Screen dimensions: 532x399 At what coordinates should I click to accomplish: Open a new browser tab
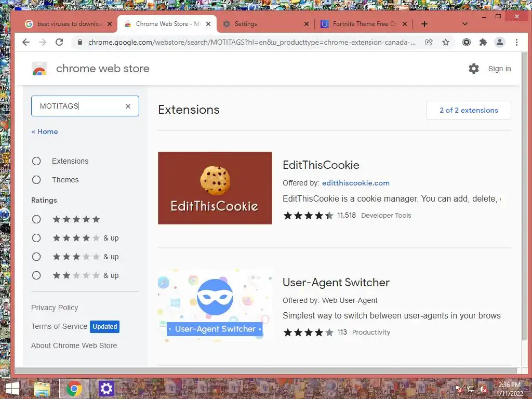point(424,24)
